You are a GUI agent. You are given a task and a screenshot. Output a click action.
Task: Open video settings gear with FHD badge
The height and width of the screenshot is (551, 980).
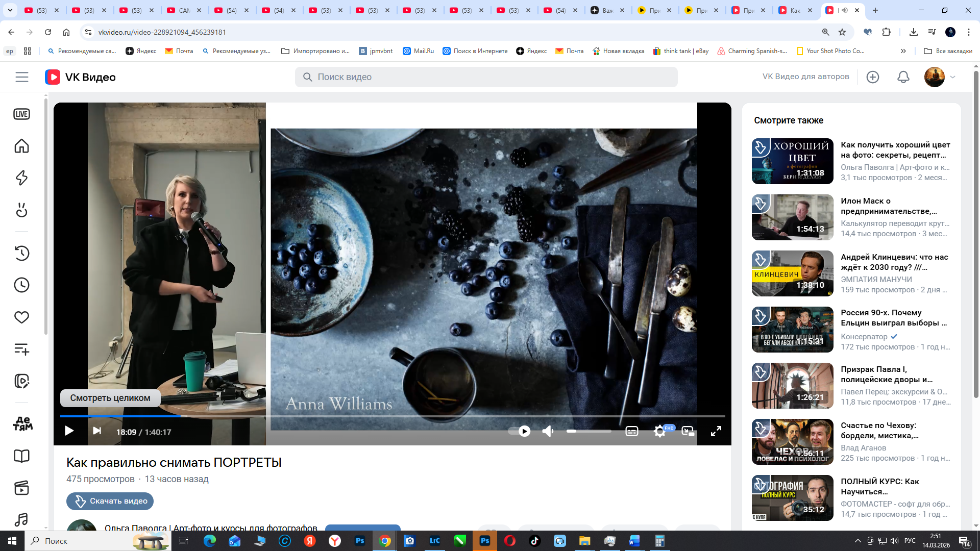coord(659,432)
